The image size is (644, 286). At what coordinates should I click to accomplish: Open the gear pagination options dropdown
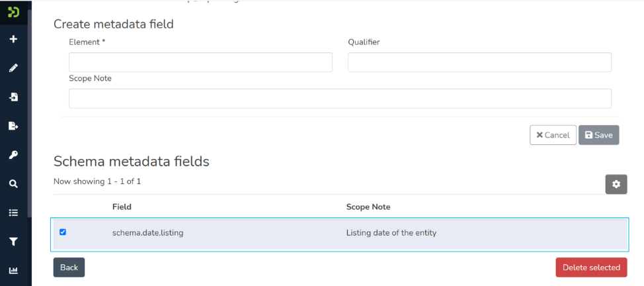pos(616,184)
